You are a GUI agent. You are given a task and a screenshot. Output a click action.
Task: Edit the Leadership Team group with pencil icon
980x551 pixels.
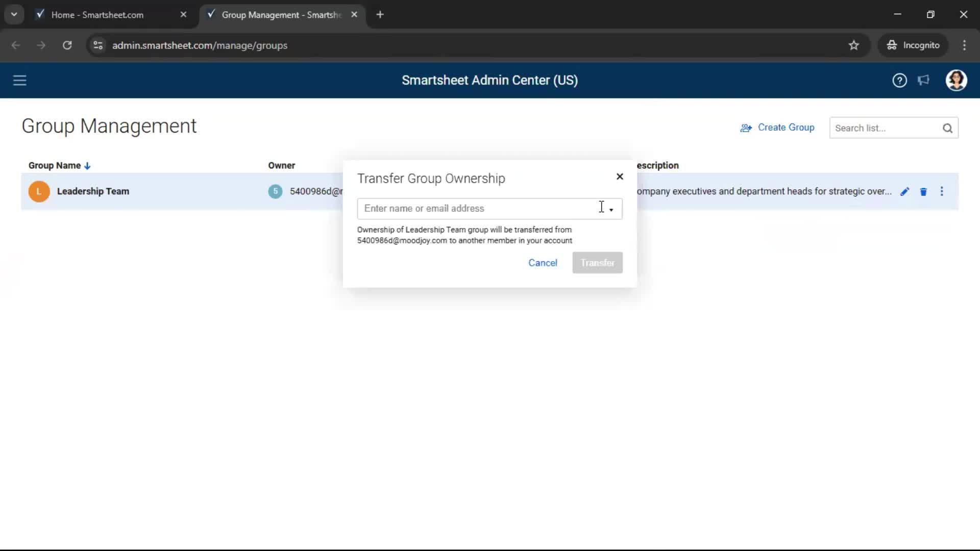[x=904, y=191]
